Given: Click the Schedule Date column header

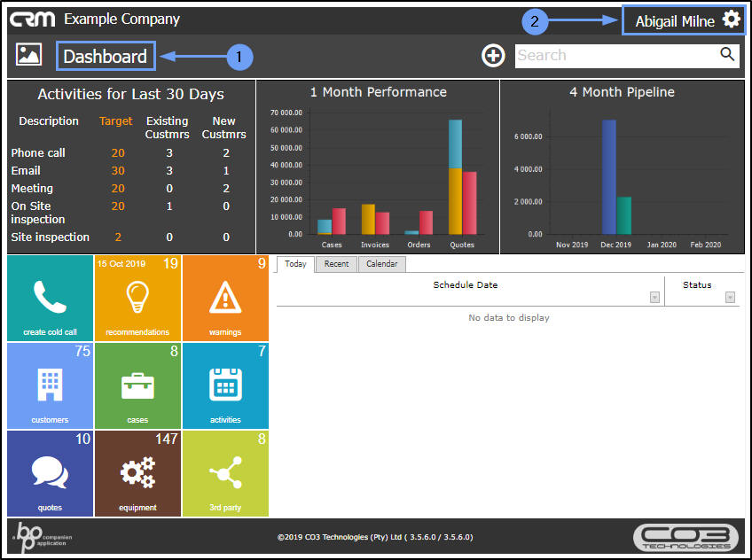Looking at the screenshot, I should [466, 285].
